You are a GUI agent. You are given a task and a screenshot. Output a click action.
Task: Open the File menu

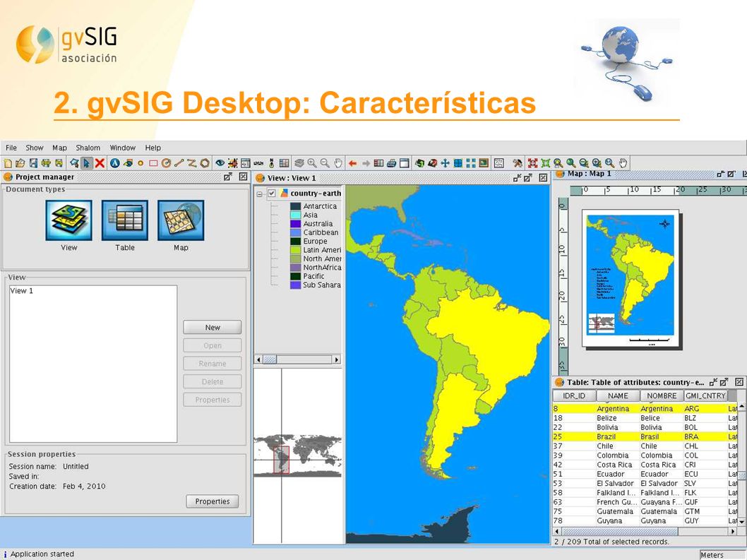11,148
